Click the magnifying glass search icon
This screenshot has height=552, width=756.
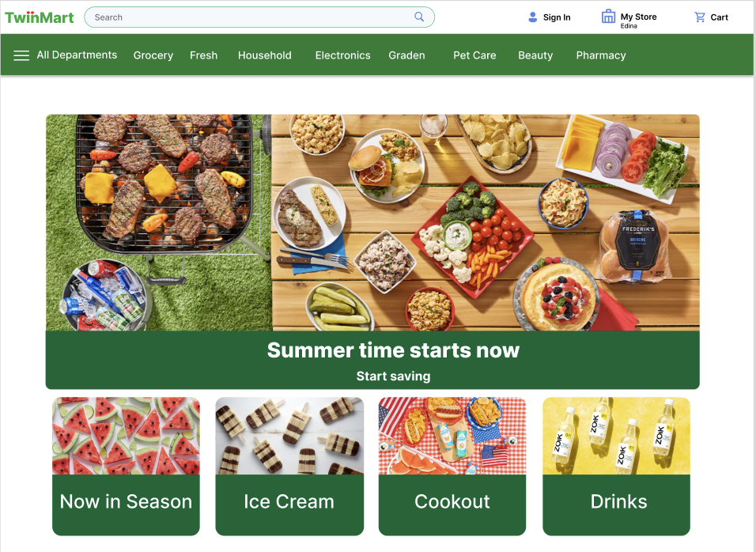[419, 17]
